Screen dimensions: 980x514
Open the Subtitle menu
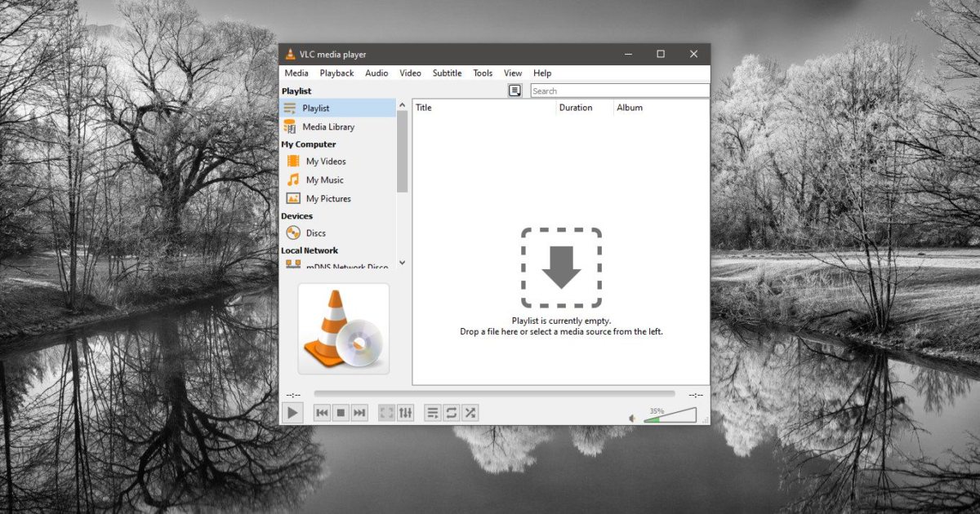coord(447,73)
